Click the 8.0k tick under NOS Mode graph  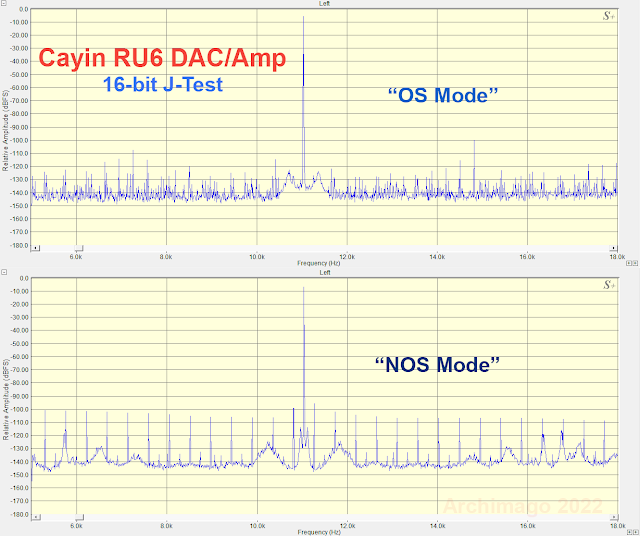point(167,526)
